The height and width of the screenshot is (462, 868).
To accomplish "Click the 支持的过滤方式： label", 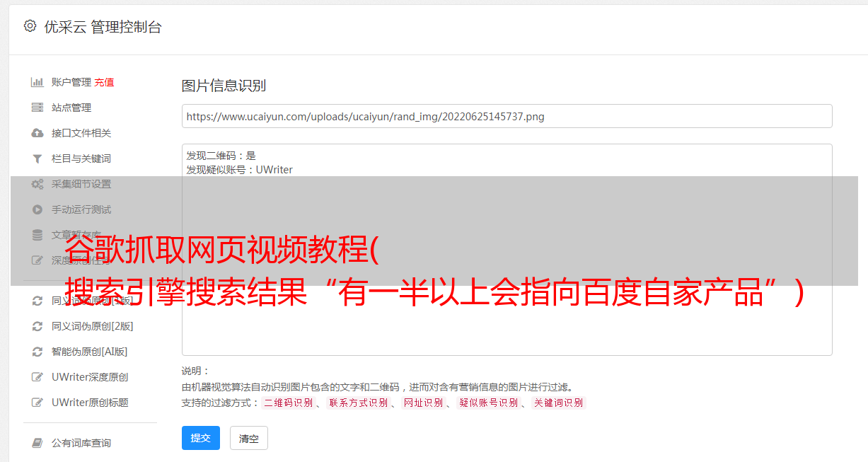I will (221, 403).
